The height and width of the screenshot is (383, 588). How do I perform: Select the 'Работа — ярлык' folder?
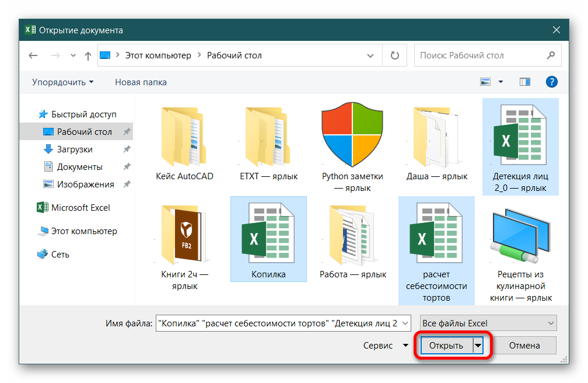352,242
